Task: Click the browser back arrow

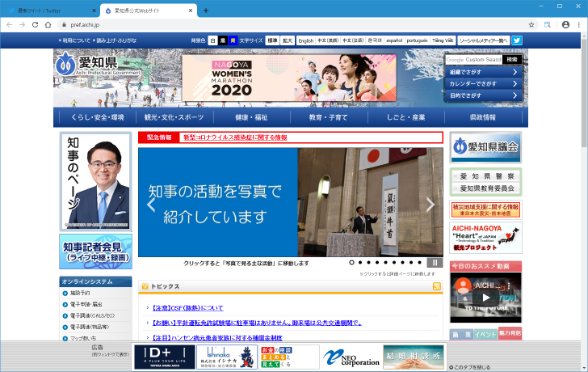Action: (x=10, y=25)
